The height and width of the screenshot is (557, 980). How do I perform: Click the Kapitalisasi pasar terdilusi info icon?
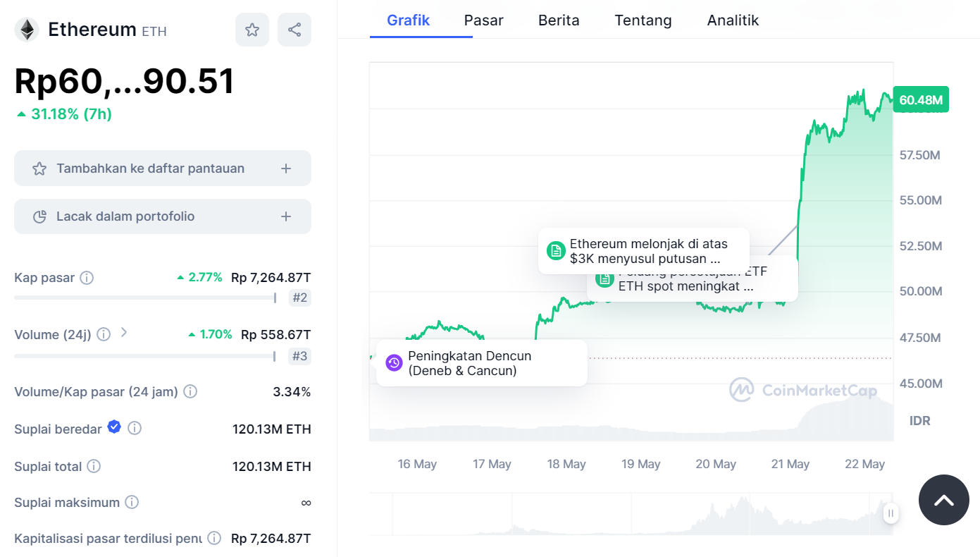215,538
